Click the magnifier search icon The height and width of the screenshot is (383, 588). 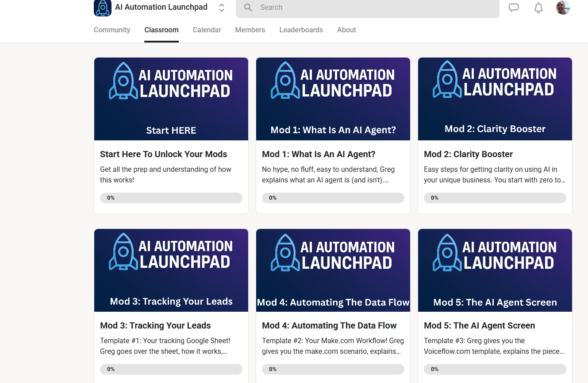click(248, 8)
